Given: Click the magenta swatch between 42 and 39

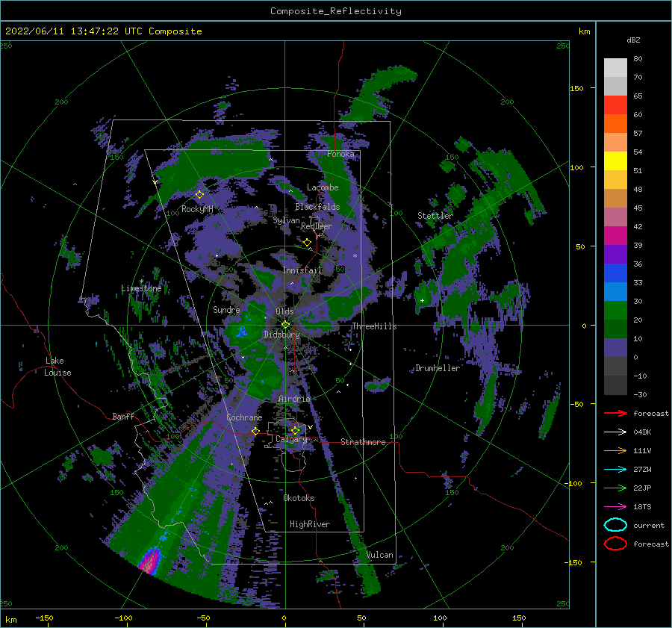Looking at the screenshot, I should [615, 236].
